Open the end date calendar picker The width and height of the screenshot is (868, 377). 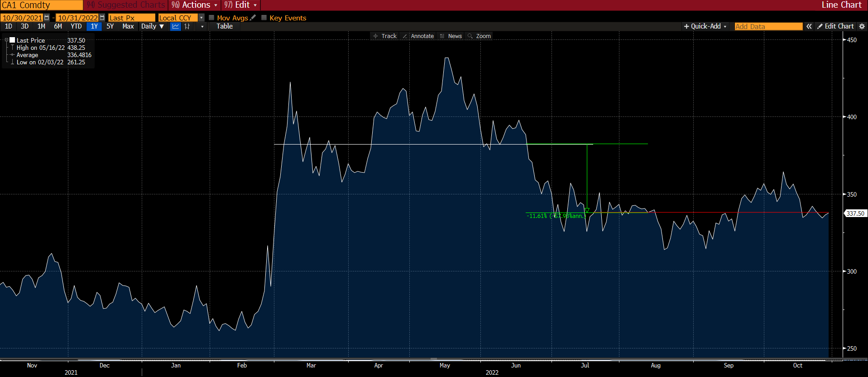tap(102, 18)
